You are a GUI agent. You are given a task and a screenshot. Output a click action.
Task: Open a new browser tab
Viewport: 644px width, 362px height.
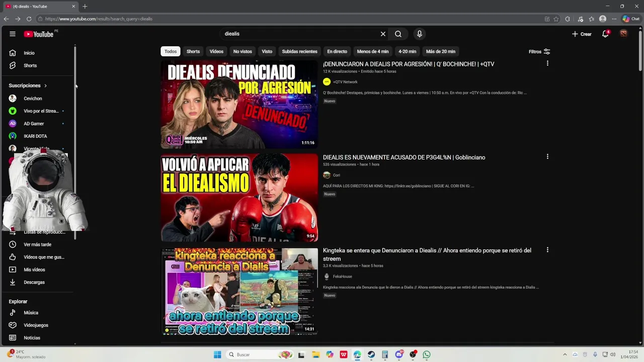click(x=85, y=7)
